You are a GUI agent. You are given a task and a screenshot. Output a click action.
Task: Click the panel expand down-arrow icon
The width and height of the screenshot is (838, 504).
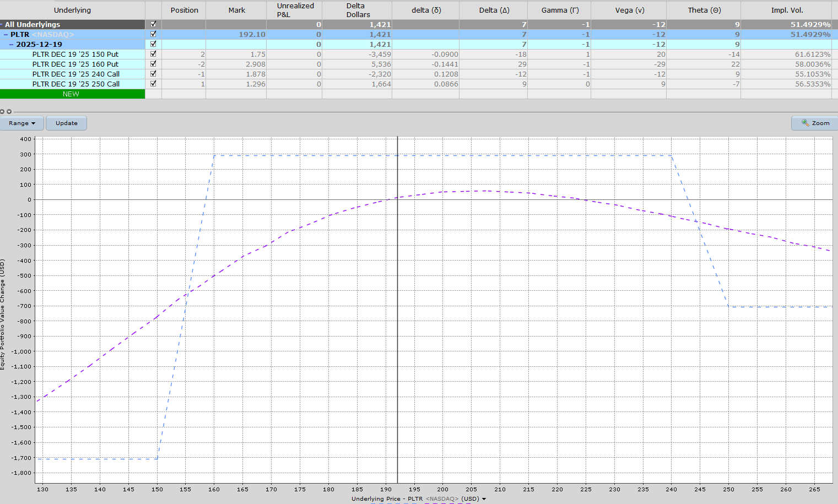click(9, 112)
